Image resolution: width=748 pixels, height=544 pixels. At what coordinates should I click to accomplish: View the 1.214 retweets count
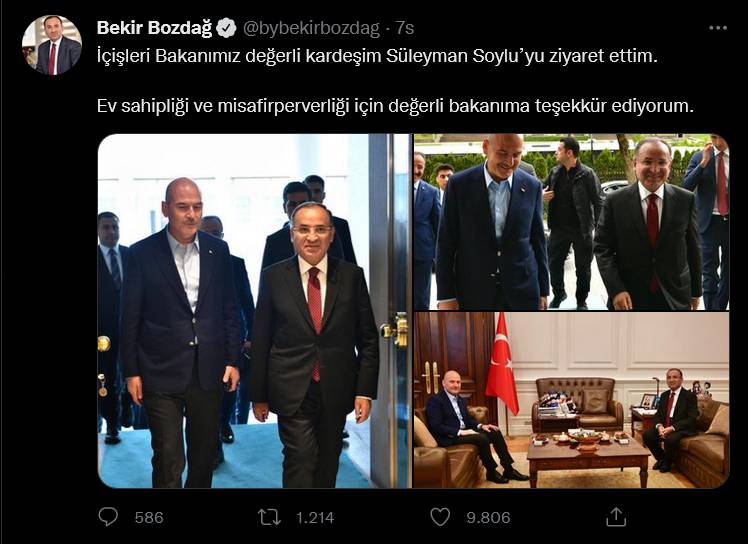click(315, 517)
